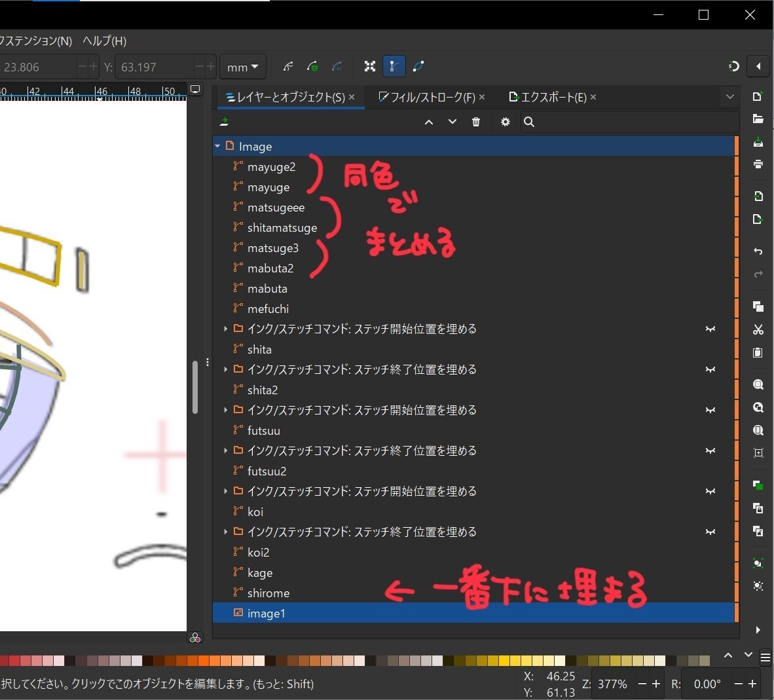The height and width of the screenshot is (700, 774).
Task: Pick the bright orange palette swatch
Action: pyautogui.click(x=203, y=661)
